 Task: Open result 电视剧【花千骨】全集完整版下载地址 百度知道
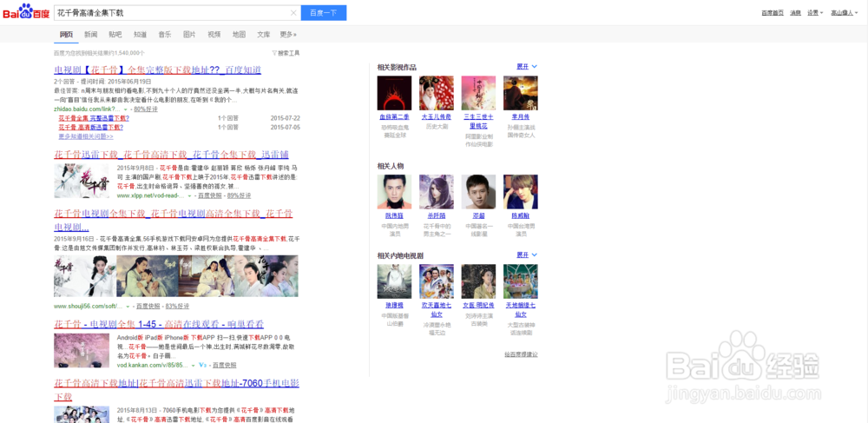point(158,69)
